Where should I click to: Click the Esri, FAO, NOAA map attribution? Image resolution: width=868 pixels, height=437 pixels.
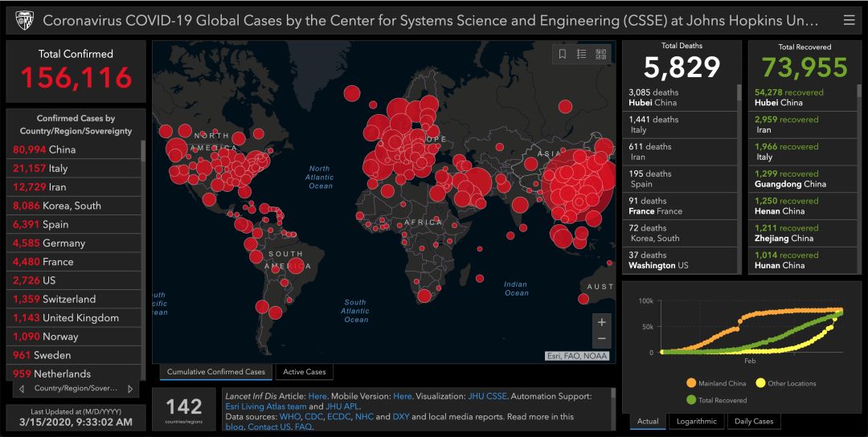coord(577,356)
